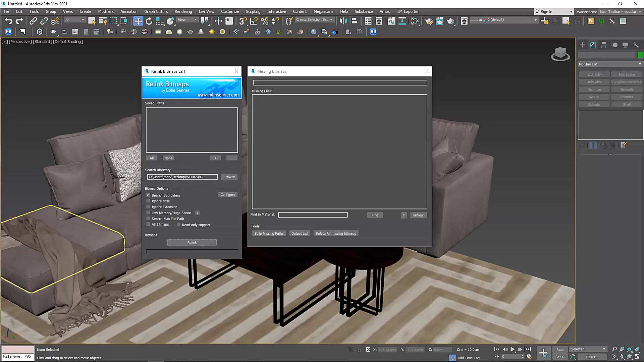
Task: Open the Mirror tool
Action: point(343,21)
